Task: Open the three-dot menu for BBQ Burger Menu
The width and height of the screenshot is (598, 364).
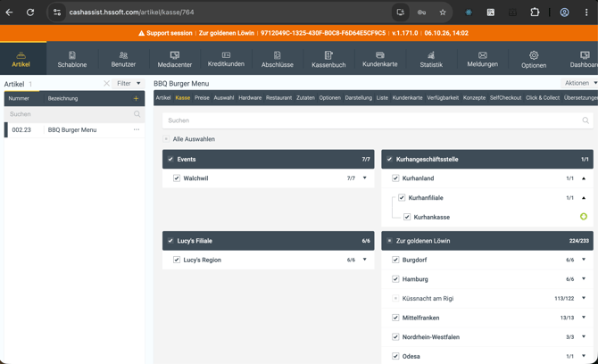Action: pos(137,129)
